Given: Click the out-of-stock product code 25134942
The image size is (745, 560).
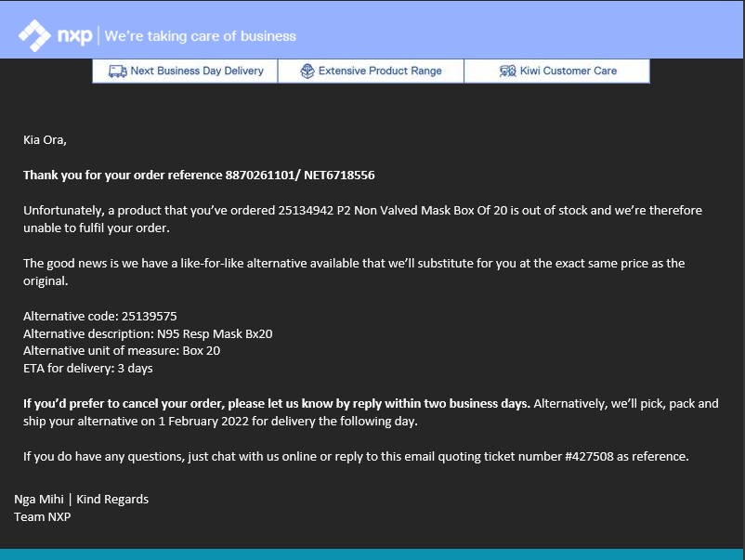Looking at the screenshot, I should tap(303, 210).
